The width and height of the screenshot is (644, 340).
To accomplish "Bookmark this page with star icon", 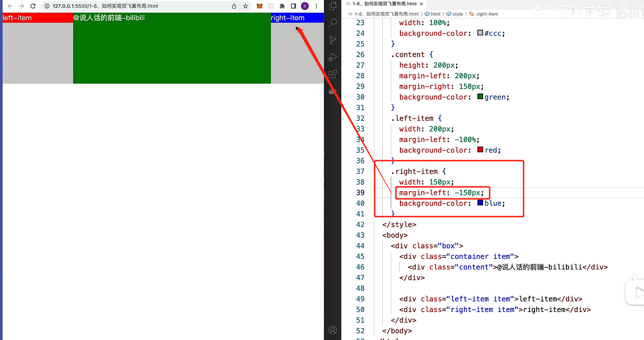I will tap(245, 6).
